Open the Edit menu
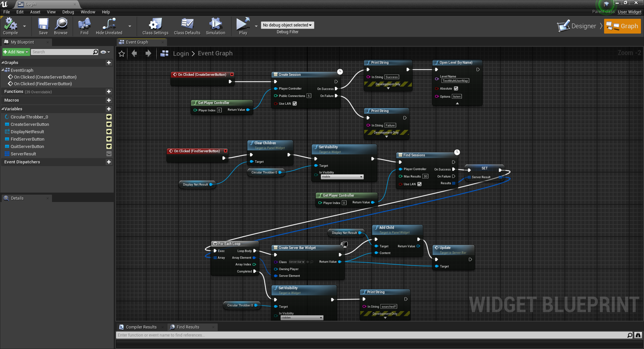Image resolution: width=644 pixels, height=349 pixels. click(20, 12)
